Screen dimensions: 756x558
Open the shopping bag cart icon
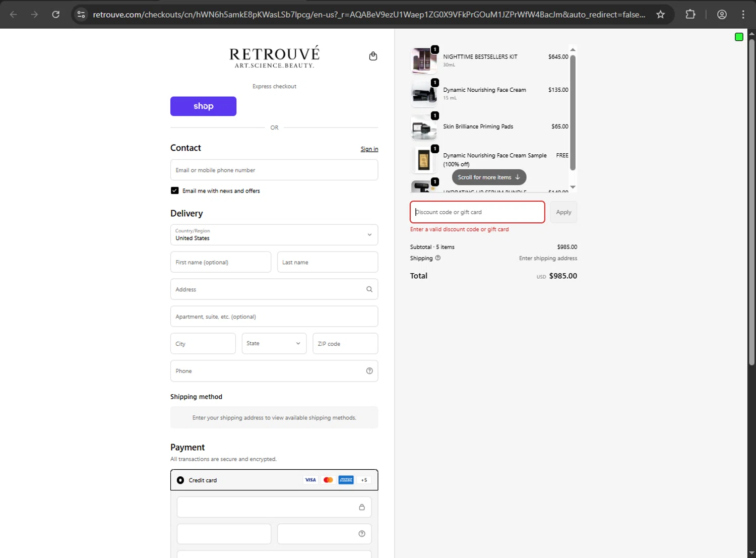tap(373, 56)
